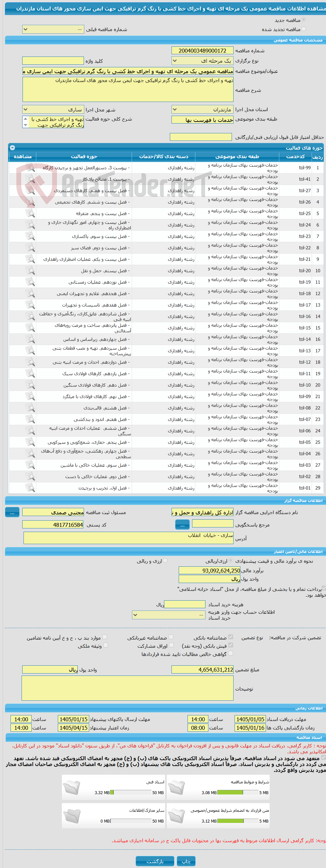Click view magnifier icon for row tol-18
This screenshot has height=868, width=326.
[30, 293]
